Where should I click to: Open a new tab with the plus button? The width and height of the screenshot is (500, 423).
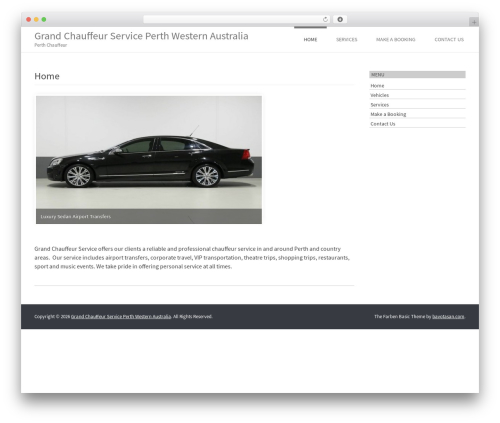pyautogui.click(x=474, y=22)
